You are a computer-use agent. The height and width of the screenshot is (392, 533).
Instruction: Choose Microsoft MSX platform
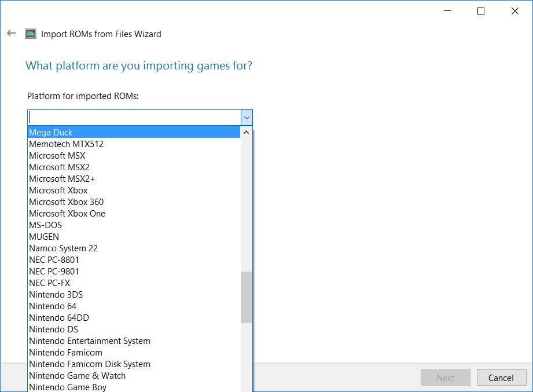134,155
